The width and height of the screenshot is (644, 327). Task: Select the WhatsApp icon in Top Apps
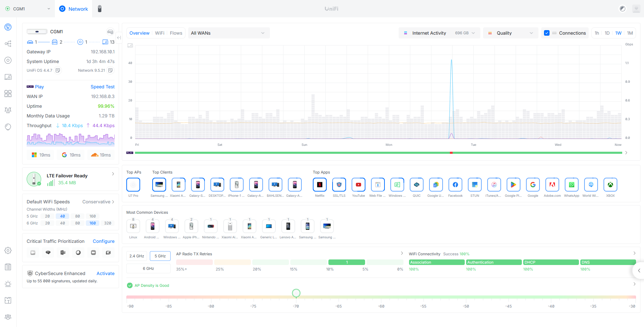pos(571,185)
